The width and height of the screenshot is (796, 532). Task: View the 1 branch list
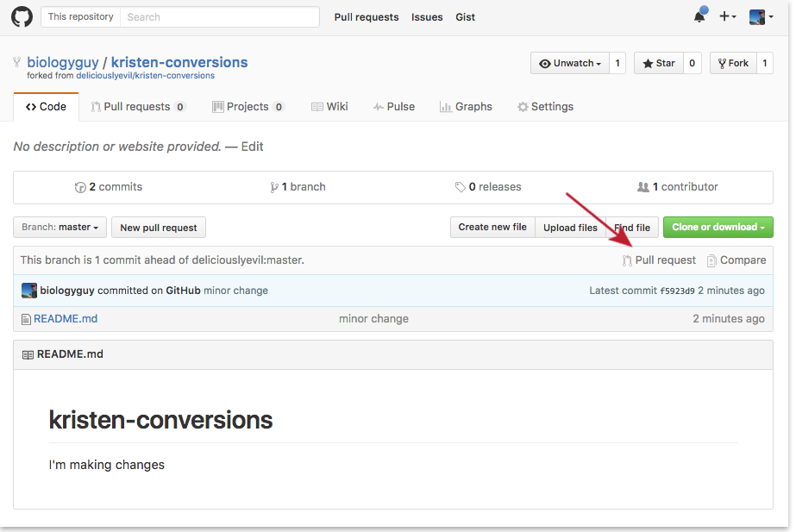pos(298,187)
